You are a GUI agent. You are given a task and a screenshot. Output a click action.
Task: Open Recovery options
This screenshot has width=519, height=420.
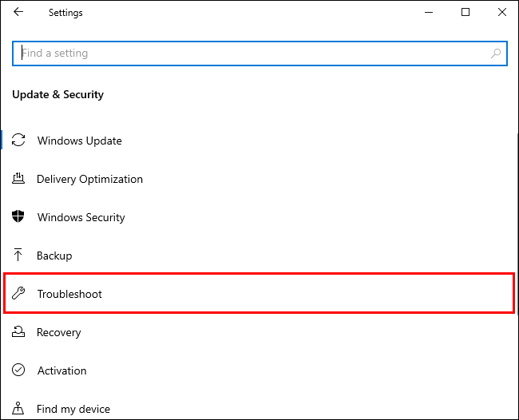[x=59, y=332]
